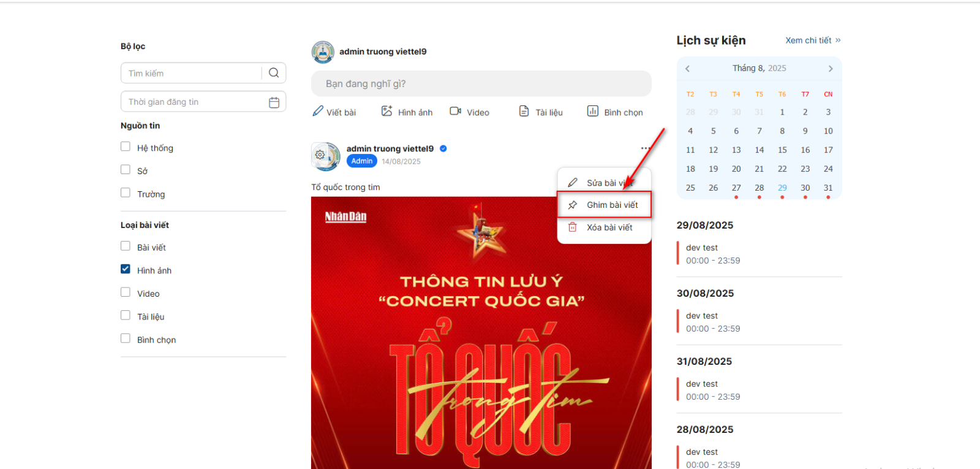
Task: Select Ghim bài viết from the menu
Action: coord(604,205)
